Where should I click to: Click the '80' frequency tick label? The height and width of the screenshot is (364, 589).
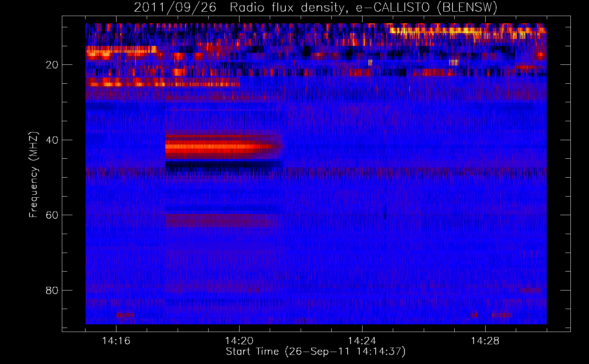click(x=52, y=290)
